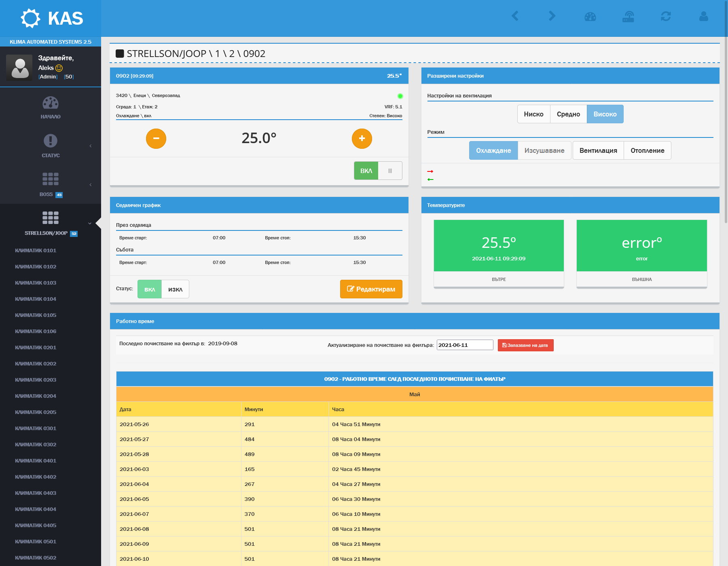Screen dimensions: 728x566
Task: Click the red Запазване на дата button
Action: (x=525, y=345)
